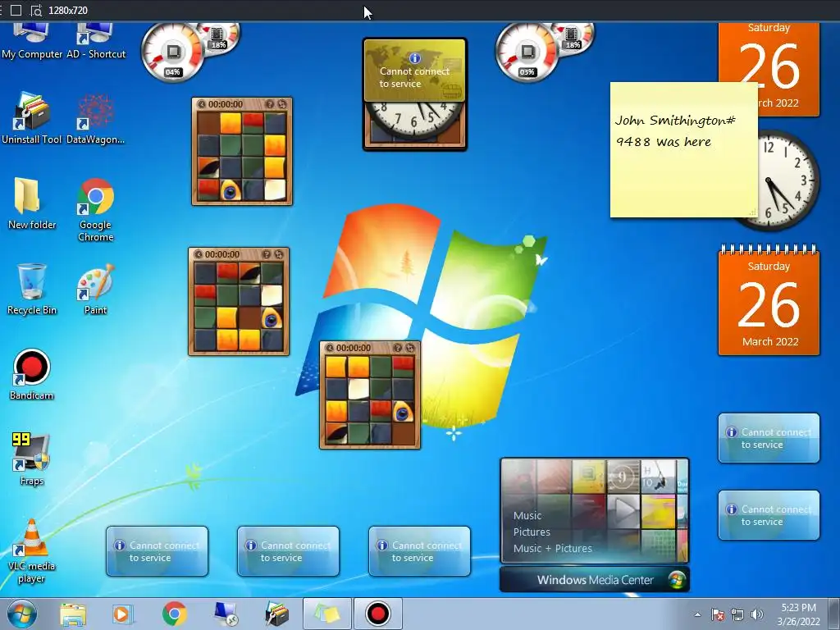Select the Uninstall Tool desktop shortcut
The image size is (840, 630).
32,118
